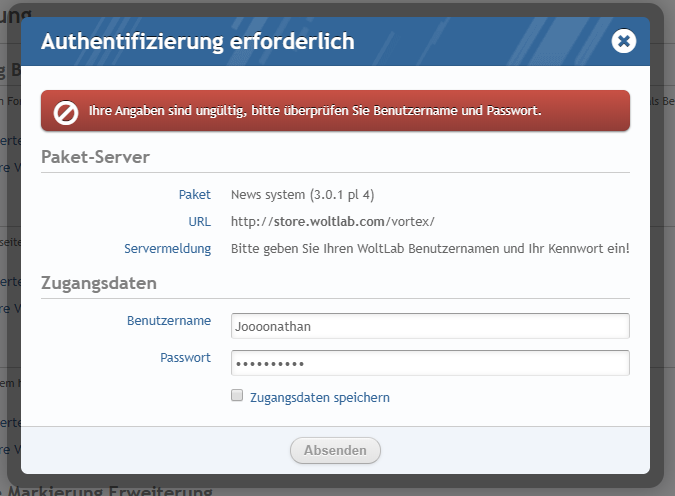The height and width of the screenshot is (496, 675).
Task: Click the 'Passwort' field label
Action: [185, 357]
